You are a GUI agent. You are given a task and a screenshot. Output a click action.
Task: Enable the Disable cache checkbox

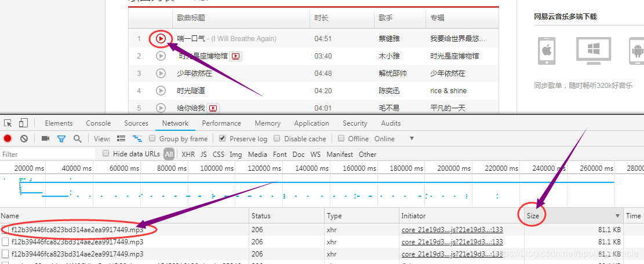277,138
